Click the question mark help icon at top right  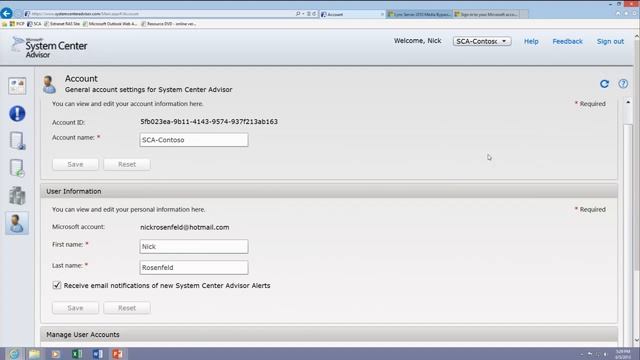coord(623,84)
